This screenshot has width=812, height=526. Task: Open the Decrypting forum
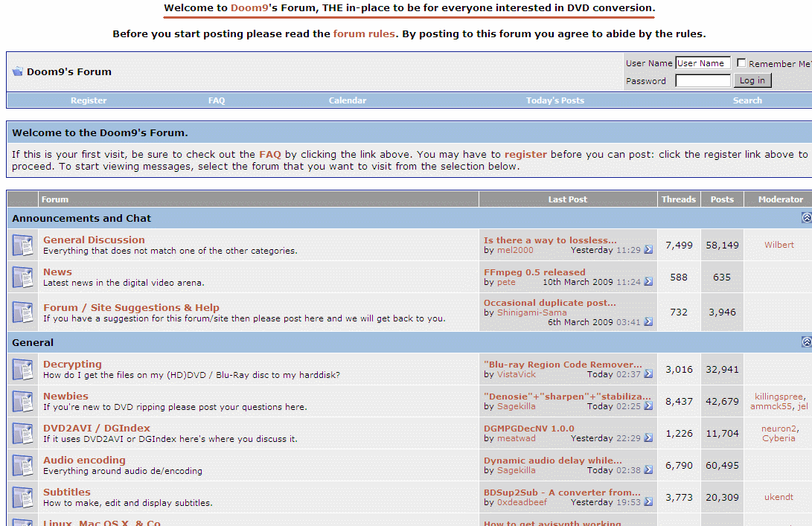pyautogui.click(x=72, y=364)
